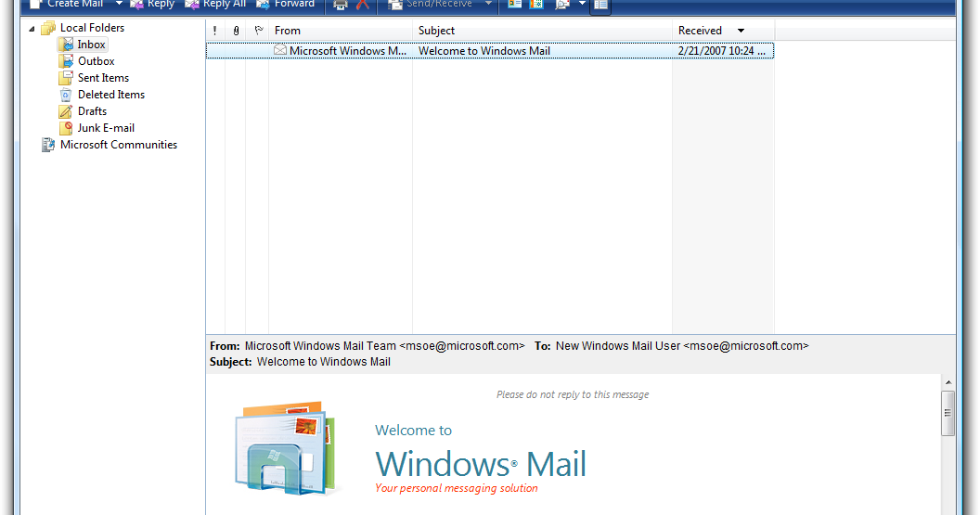Click the Find toolbar icon
Image resolution: width=980 pixels, height=515 pixels.
click(562, 5)
